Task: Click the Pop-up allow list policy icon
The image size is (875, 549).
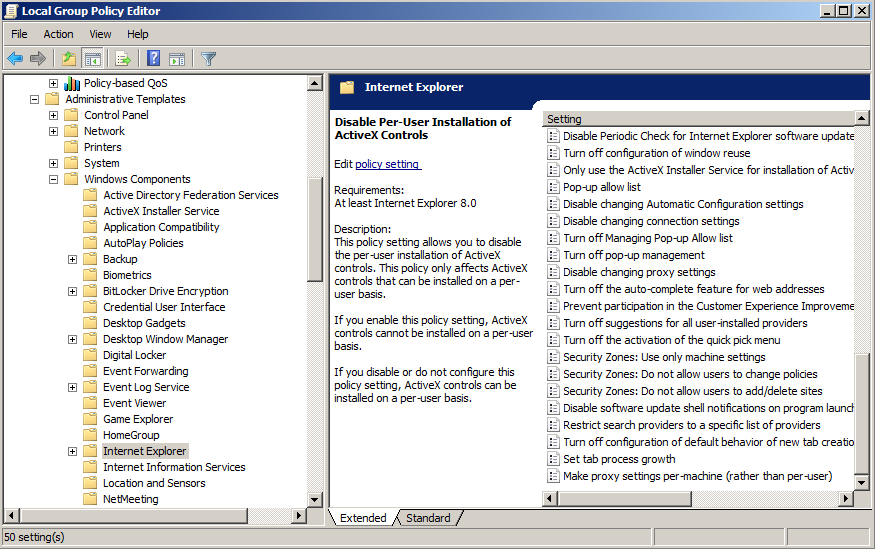Action: [x=553, y=187]
